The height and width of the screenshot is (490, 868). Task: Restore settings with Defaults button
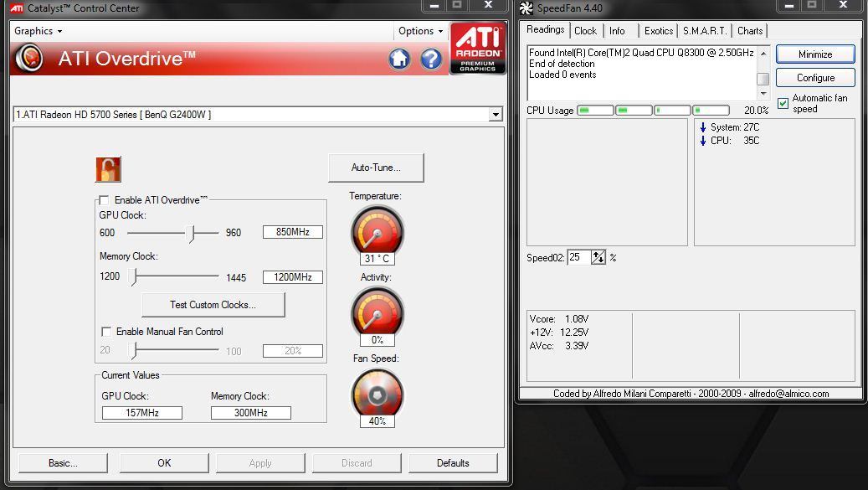453,463
